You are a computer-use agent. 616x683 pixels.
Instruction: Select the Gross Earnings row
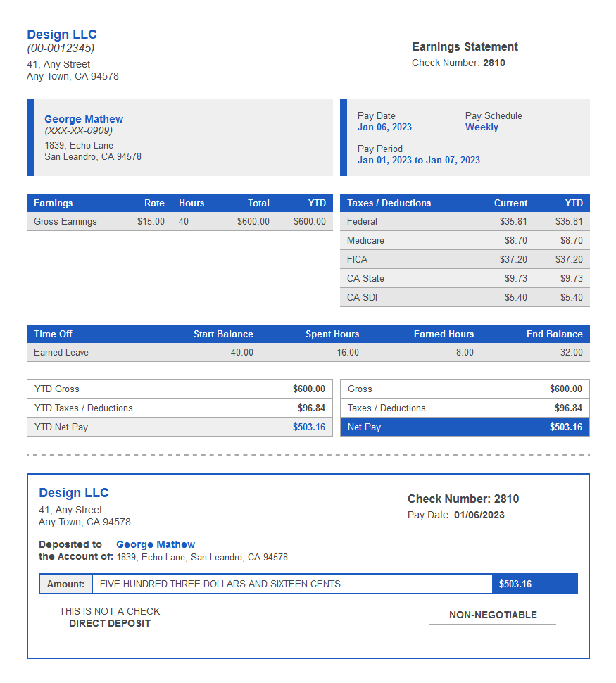tap(106, 221)
